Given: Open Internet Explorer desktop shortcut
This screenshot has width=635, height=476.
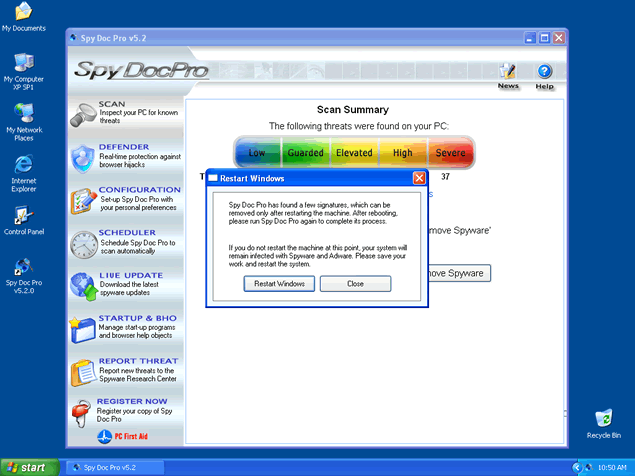Looking at the screenshot, I should coord(23,170).
